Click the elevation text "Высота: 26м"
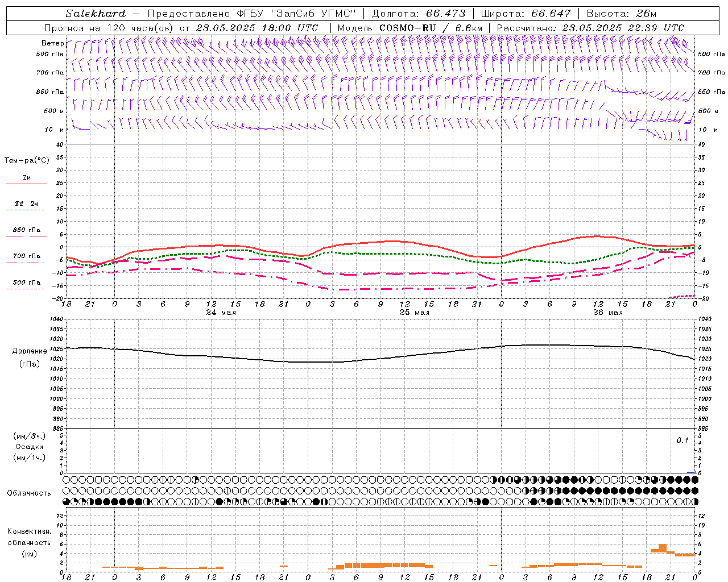Screen dimensions: 728x582 (x=621, y=14)
